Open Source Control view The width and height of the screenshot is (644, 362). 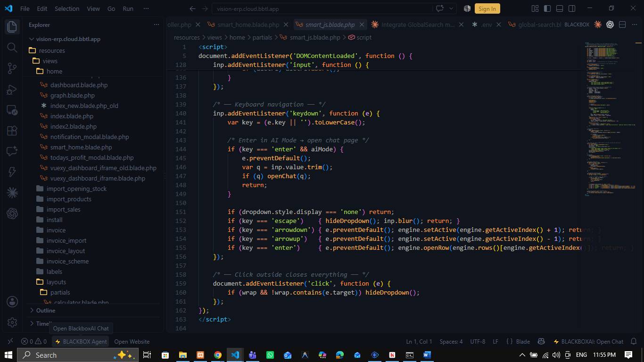[x=12, y=68]
